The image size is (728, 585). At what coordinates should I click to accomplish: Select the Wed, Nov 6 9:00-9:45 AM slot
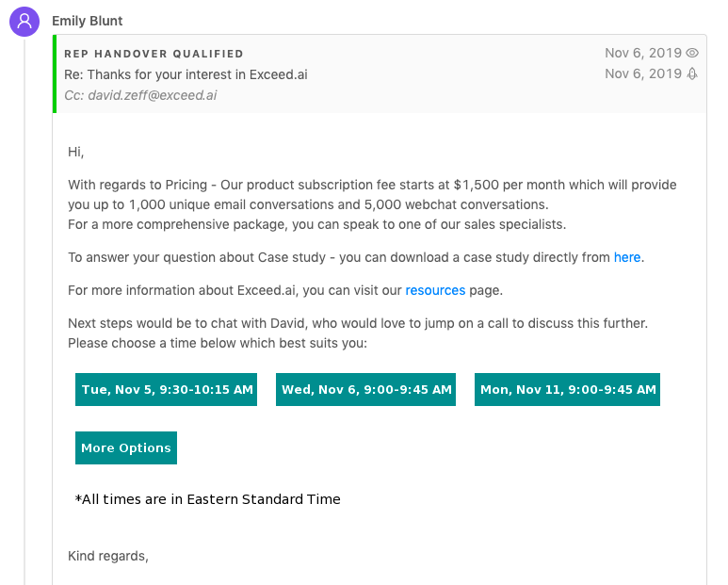point(365,389)
